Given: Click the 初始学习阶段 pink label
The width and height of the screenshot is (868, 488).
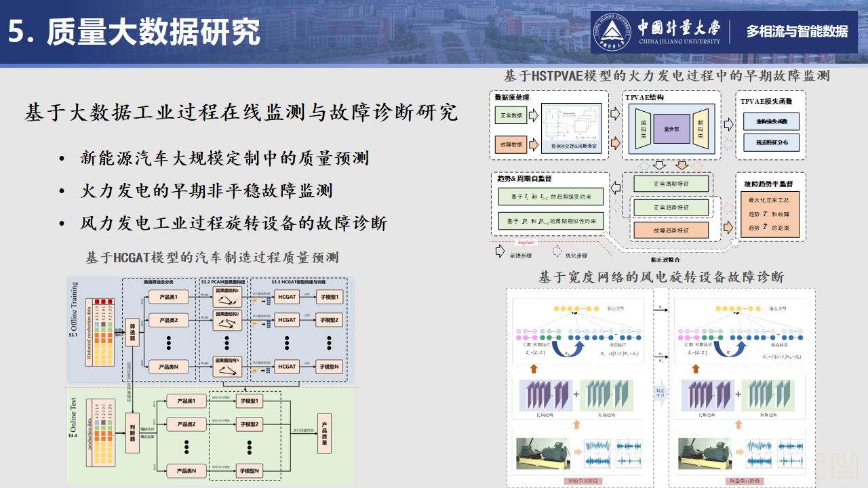Looking at the screenshot, I should 580,481.
